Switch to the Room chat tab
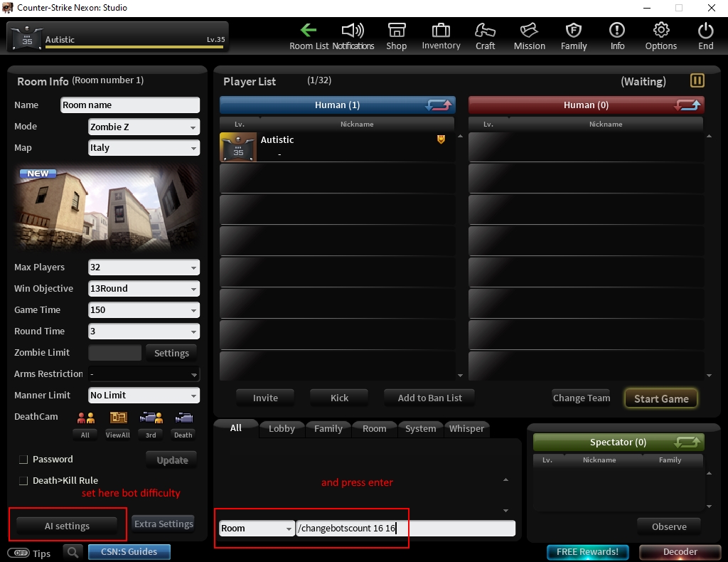The height and width of the screenshot is (562, 728). [x=374, y=429]
